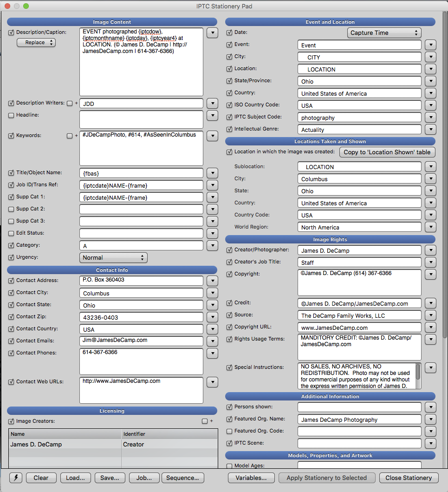
Task: Click the lightning bolt snapshot button
Action: [16, 478]
